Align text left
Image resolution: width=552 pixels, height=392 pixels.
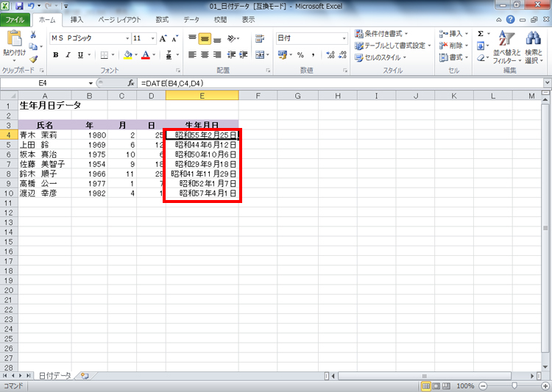click(x=192, y=55)
